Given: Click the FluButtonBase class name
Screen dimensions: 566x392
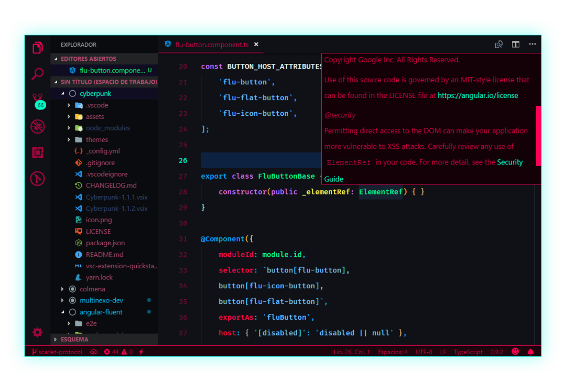Looking at the screenshot, I should click(x=286, y=176).
